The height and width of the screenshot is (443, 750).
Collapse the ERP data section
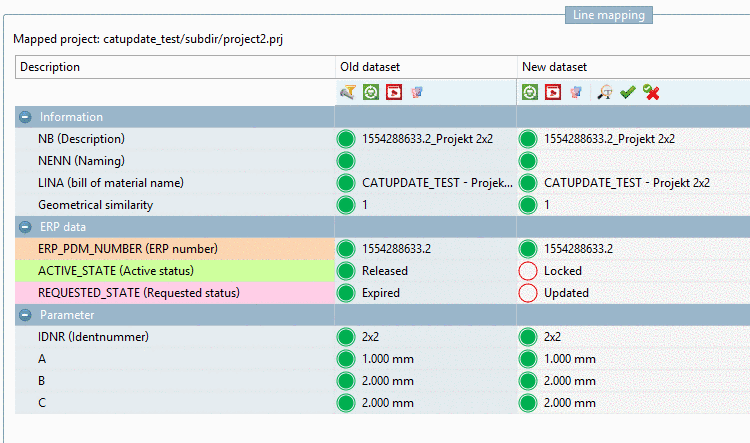click(x=25, y=227)
